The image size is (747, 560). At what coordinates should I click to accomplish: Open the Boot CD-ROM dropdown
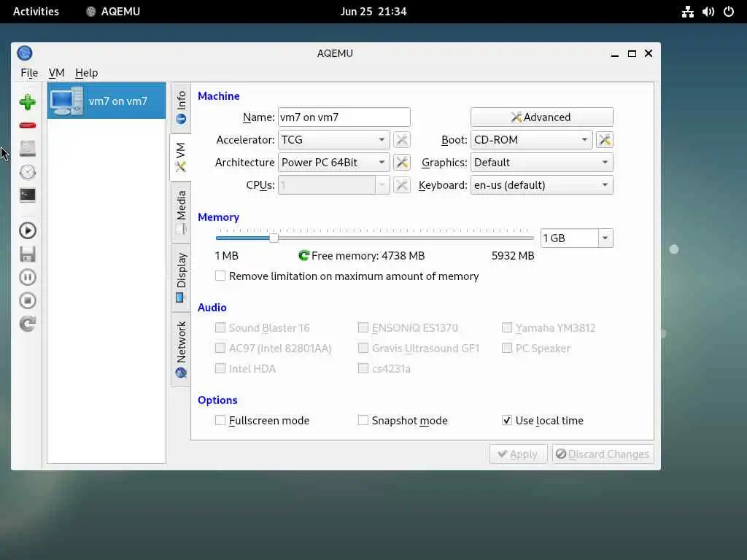[531, 139]
